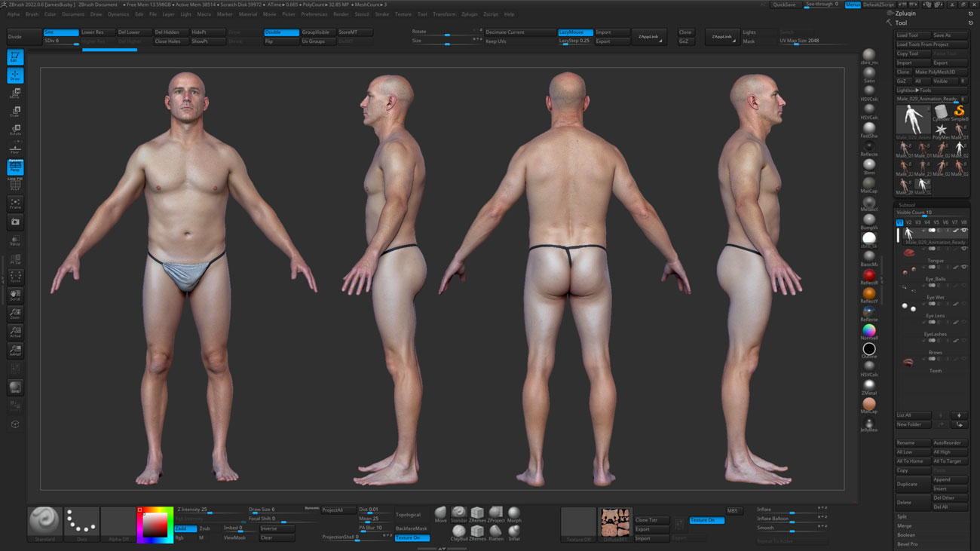Screen dimensions: 980x551
Task: Select the ClayBuildup brush thumbnail
Action: click(459, 531)
